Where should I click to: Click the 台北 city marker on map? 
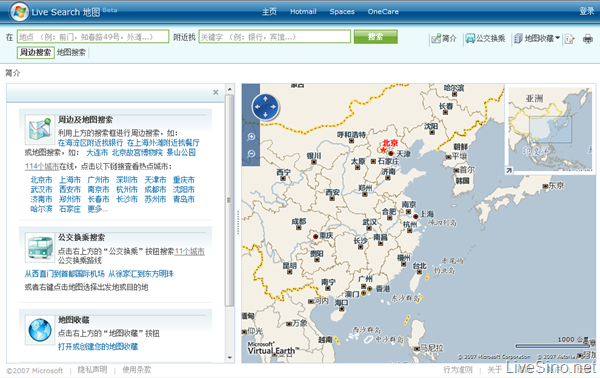point(419,272)
